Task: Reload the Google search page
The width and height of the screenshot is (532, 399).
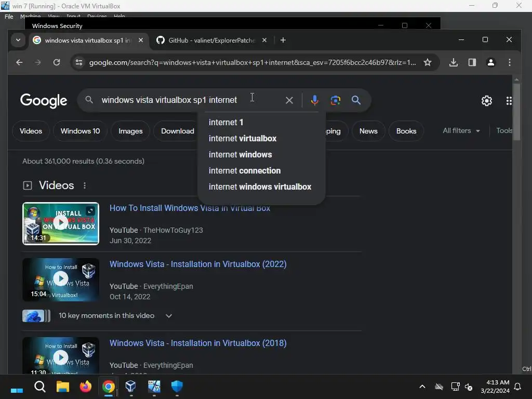Action: (57, 62)
